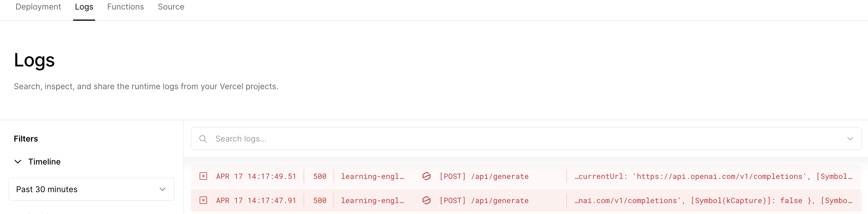Open the Source tab

pyautogui.click(x=171, y=7)
